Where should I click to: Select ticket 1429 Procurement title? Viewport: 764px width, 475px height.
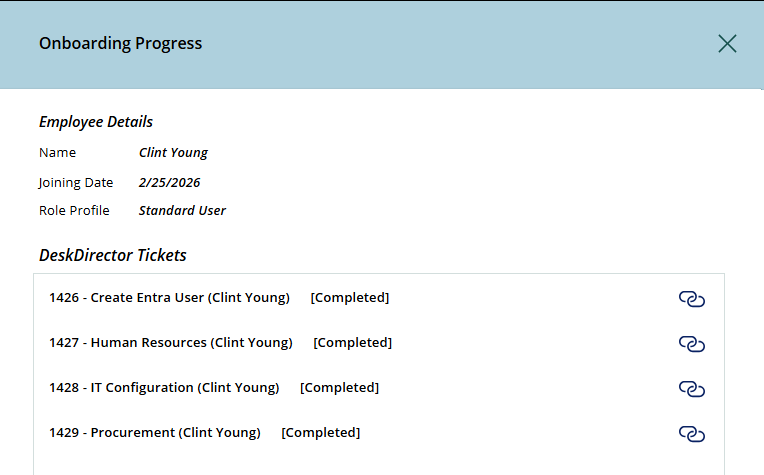(x=155, y=432)
